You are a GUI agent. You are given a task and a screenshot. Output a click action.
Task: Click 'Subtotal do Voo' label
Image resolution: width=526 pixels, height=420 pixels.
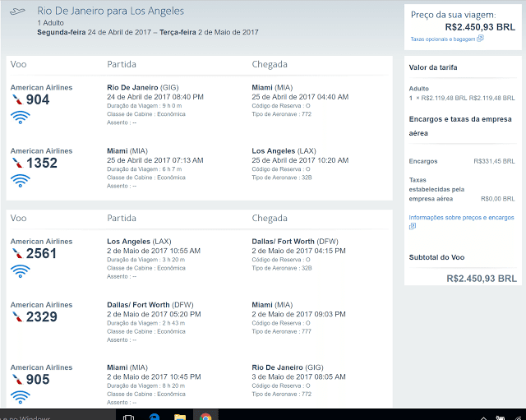tap(436, 257)
